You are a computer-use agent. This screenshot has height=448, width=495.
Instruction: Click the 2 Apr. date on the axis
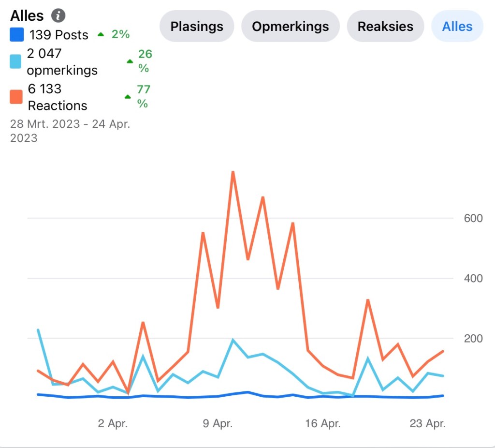click(113, 424)
